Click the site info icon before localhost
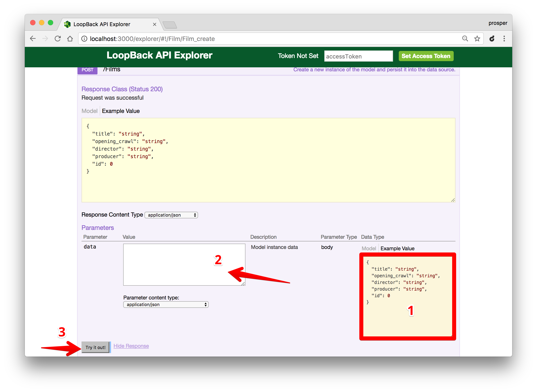 (x=84, y=39)
